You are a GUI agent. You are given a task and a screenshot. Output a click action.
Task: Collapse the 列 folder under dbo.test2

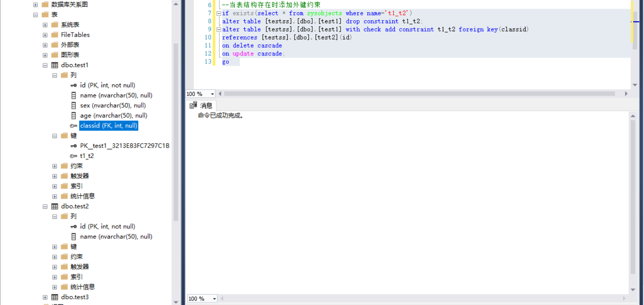tap(55, 217)
